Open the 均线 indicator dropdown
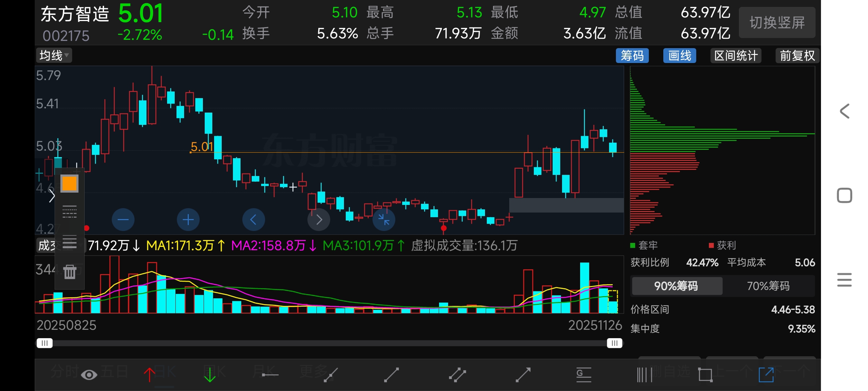Screen dimensions: 868x391 [54, 55]
